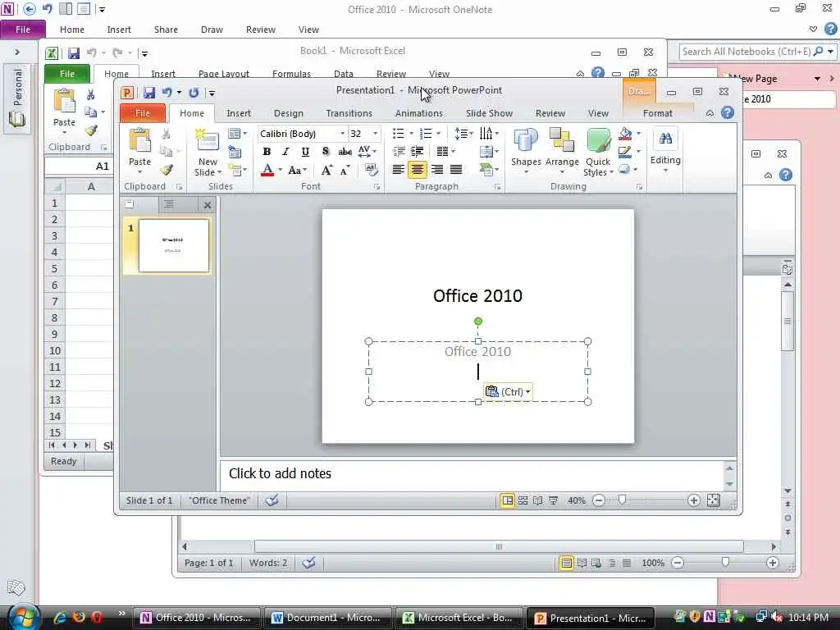Click the PowerPoint Paste icon
The height and width of the screenshot is (630, 840).
pyautogui.click(x=139, y=140)
